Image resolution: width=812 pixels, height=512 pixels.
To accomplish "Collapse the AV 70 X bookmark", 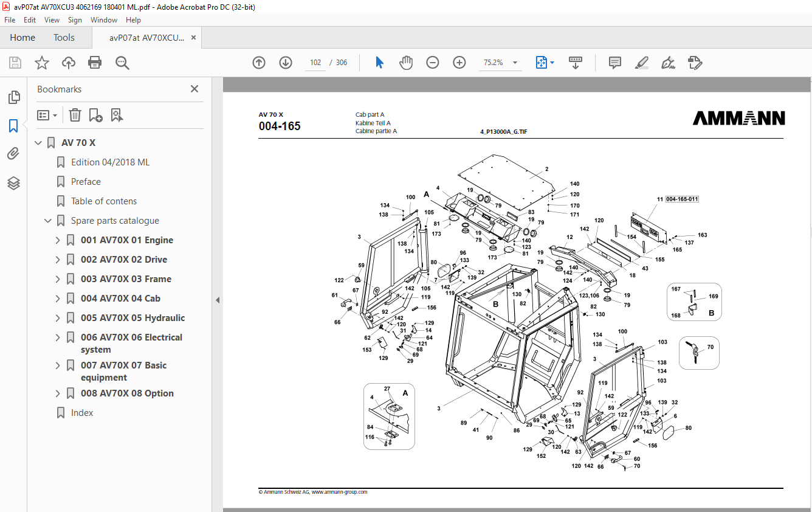I will [39, 143].
